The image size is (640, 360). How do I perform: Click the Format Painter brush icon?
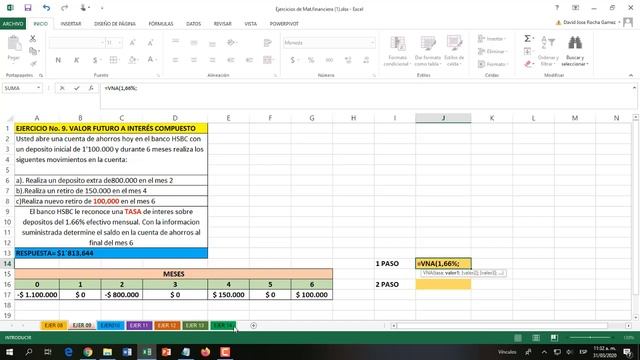pos(33,64)
